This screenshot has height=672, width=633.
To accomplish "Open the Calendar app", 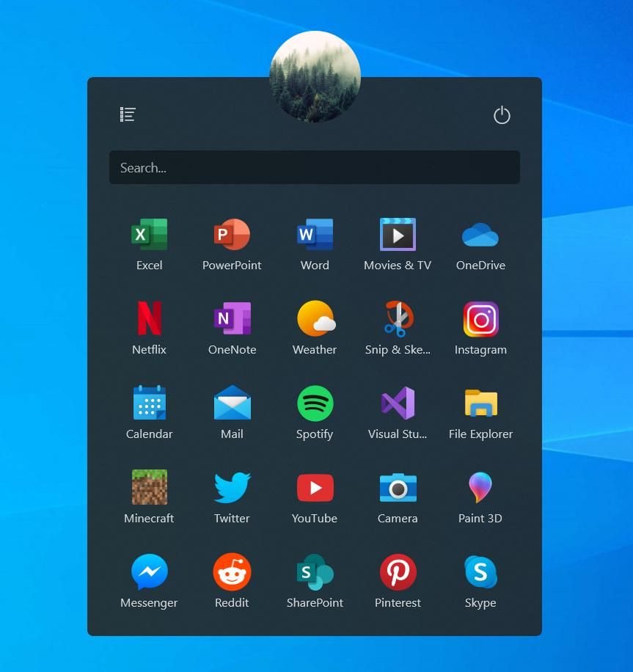I will point(149,403).
